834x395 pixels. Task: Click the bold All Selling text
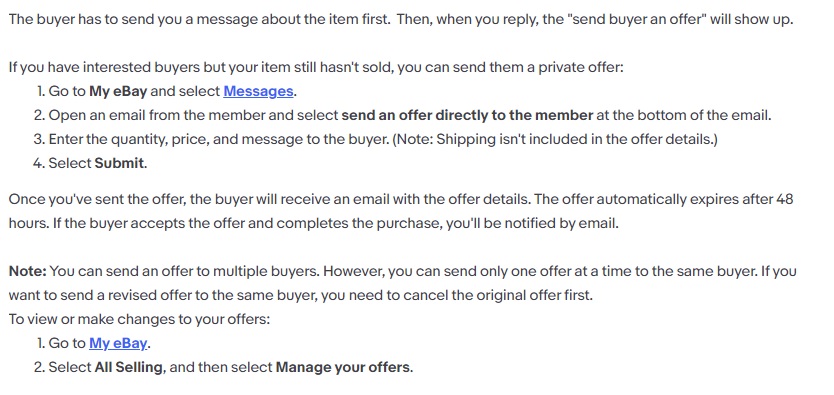128,367
